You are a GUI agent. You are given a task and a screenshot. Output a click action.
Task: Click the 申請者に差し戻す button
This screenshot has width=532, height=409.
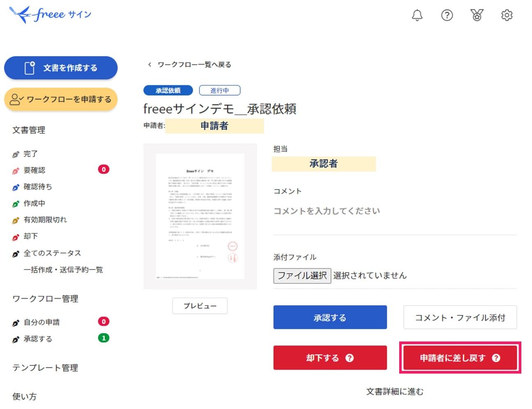point(460,358)
